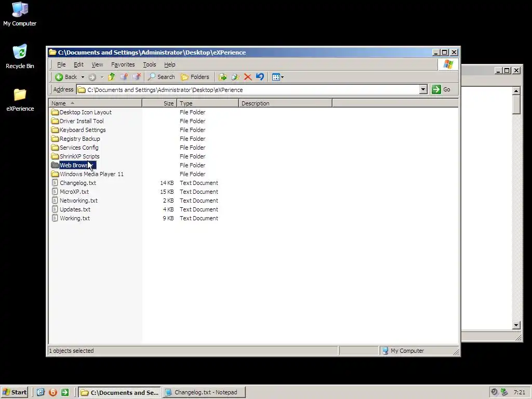
Task: Click scroll down arrow in background window
Action: pyautogui.click(x=516, y=325)
